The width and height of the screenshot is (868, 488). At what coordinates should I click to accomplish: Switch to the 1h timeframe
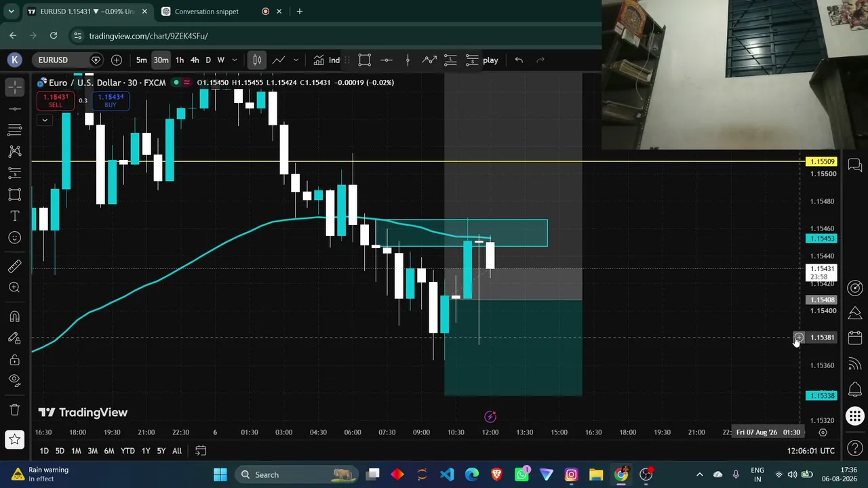[179, 60]
